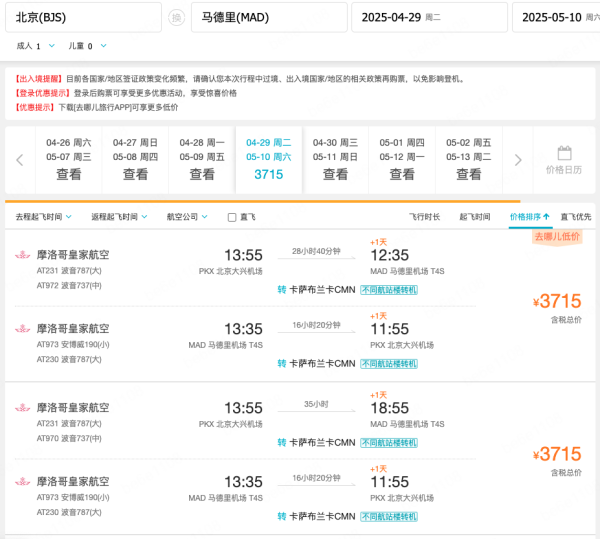Screen dimensions: 600x539
Task: Show later dates with right arrow
Action: [x=518, y=160]
